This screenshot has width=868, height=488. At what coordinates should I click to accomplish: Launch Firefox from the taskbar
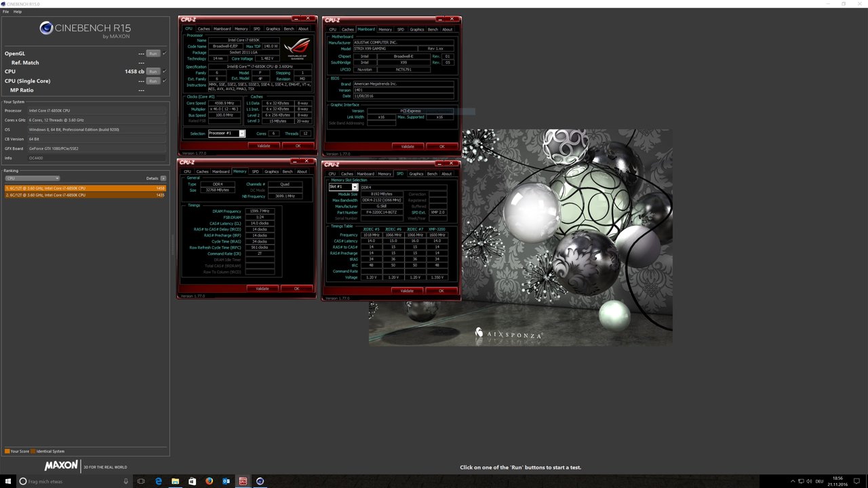point(209,481)
